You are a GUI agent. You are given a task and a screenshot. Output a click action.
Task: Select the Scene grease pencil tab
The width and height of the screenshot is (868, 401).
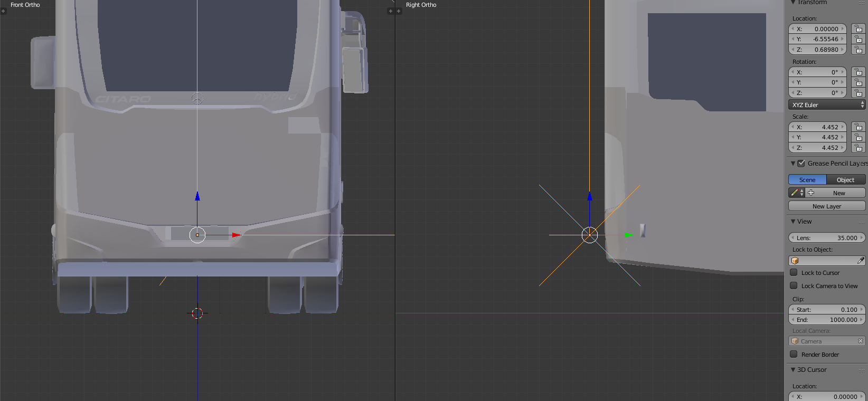pos(807,180)
